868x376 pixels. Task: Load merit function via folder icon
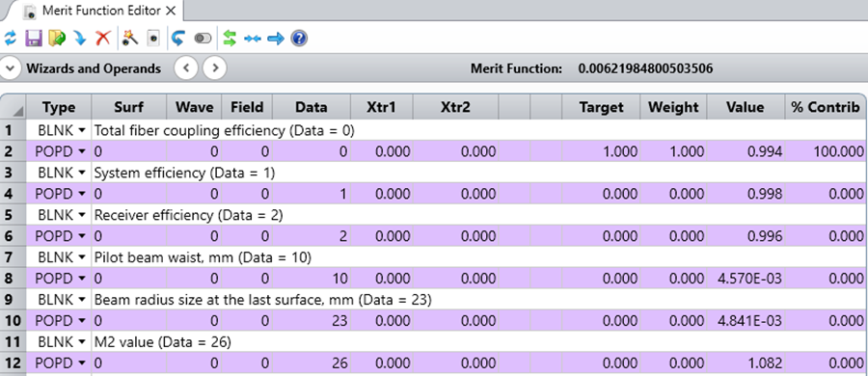point(57,39)
